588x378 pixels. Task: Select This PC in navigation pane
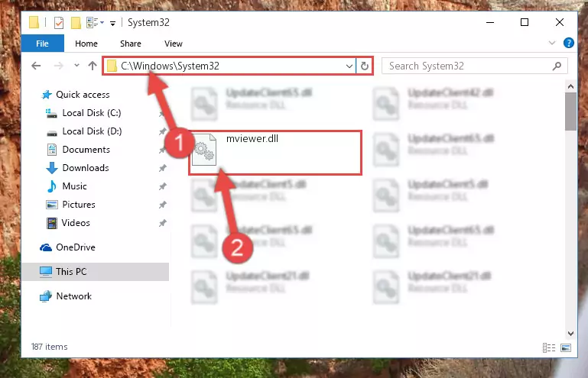point(96,272)
